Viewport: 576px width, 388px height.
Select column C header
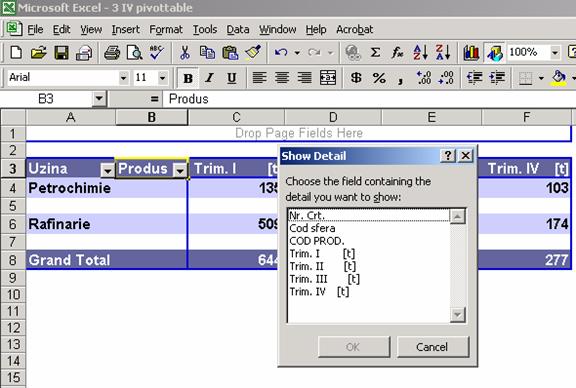point(236,117)
